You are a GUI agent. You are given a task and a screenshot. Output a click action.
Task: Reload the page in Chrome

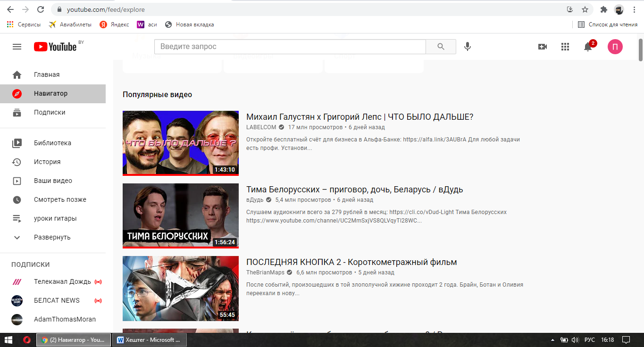[x=41, y=9]
